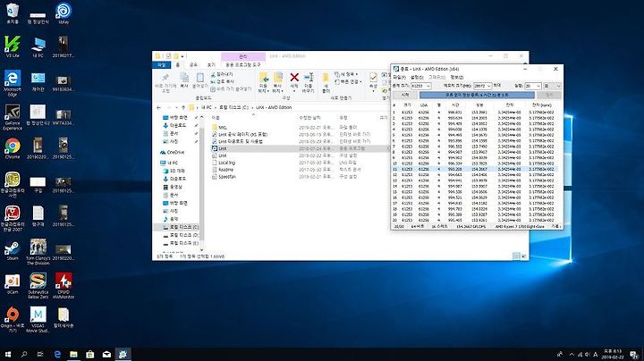Screen dimensions: 644x361
Task: Switch to the Share tab in Explorer
Action: (x=193, y=65)
